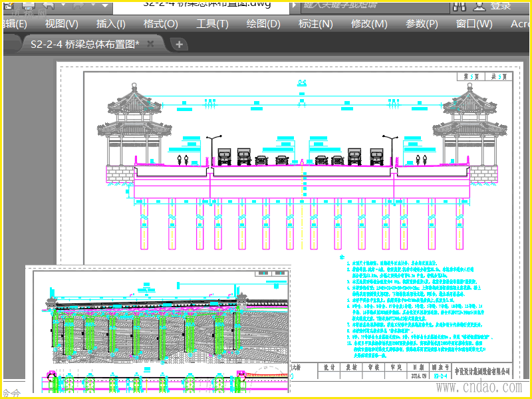Open the 视图(V) menu
Image resolution: width=532 pixels, height=399 pixels.
(62, 24)
